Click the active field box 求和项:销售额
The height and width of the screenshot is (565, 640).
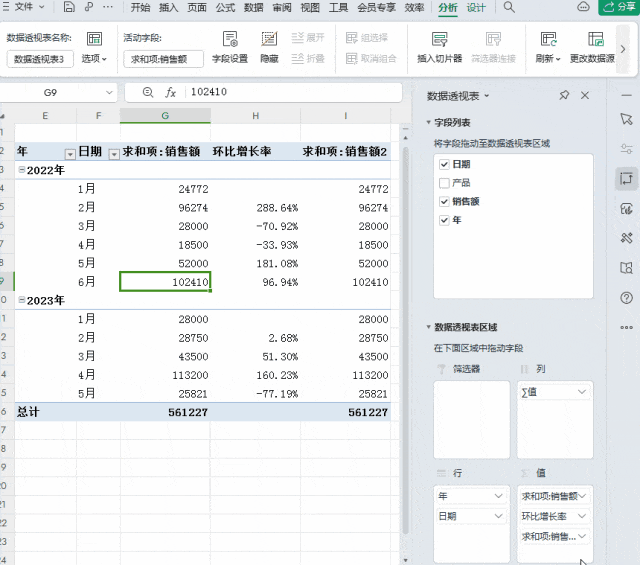163,59
